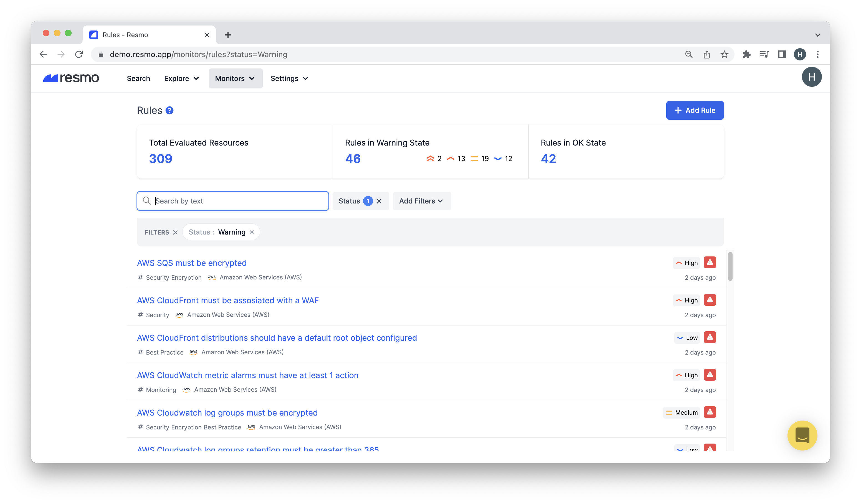
Task: Open the Chrome three-dot menu
Action: [x=818, y=54]
